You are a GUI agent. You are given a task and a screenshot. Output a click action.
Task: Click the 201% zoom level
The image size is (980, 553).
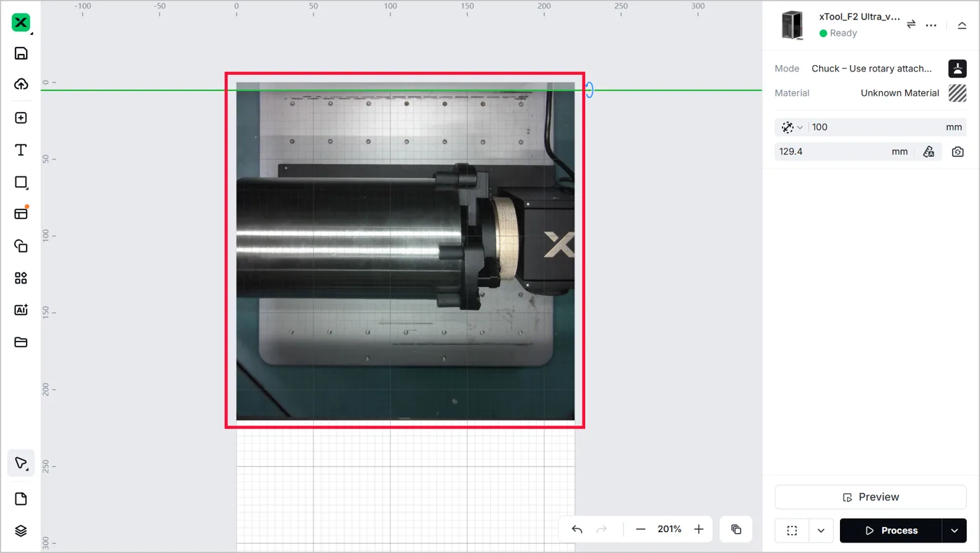pyautogui.click(x=669, y=529)
